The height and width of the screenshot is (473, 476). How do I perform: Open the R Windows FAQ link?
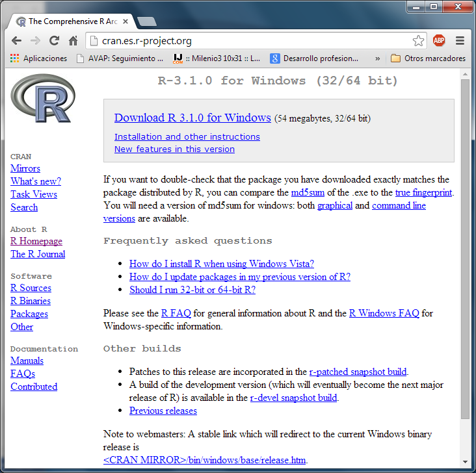(x=384, y=313)
